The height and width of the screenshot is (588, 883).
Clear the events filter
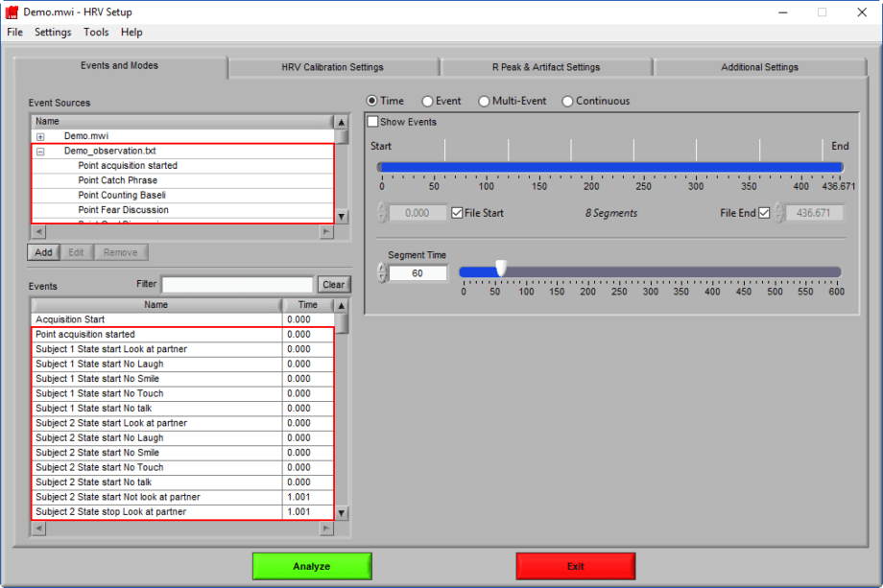333,285
